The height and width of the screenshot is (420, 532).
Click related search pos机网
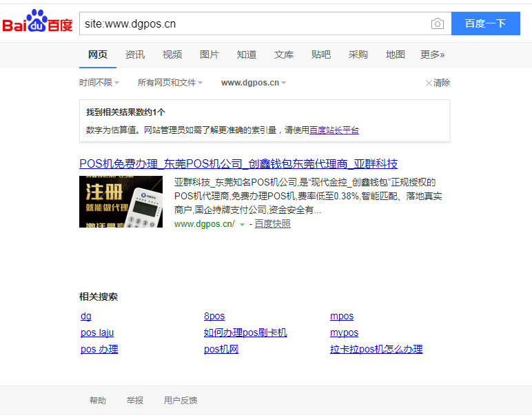click(x=221, y=350)
